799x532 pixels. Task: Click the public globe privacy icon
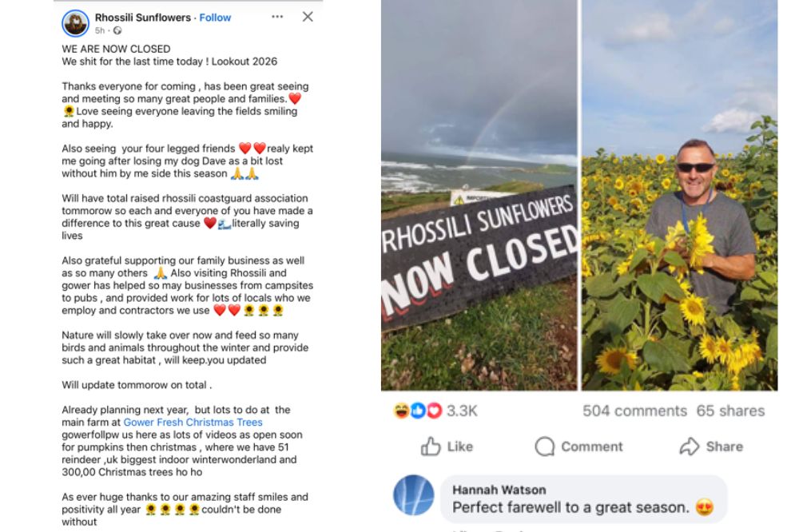117,30
